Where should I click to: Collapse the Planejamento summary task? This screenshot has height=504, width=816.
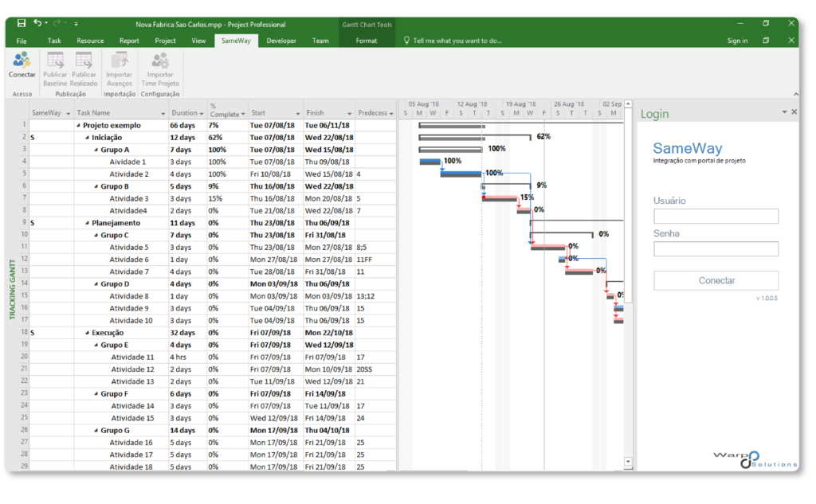[88, 223]
